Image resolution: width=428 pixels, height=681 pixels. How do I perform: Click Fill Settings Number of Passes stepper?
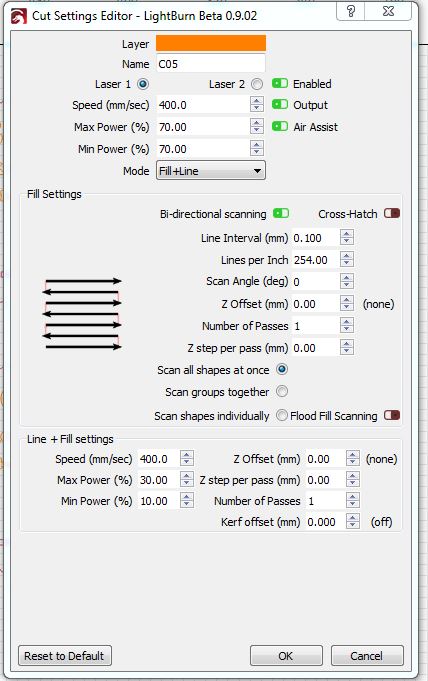click(347, 326)
